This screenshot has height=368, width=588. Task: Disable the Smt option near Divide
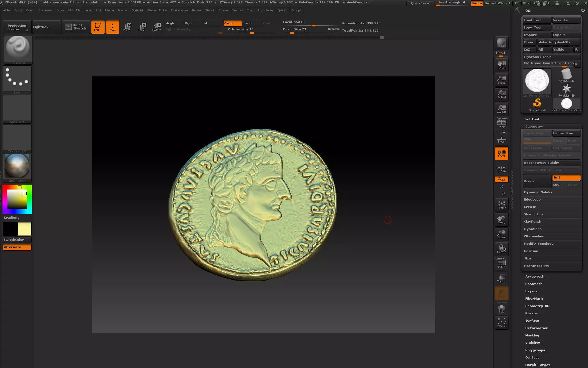566,178
